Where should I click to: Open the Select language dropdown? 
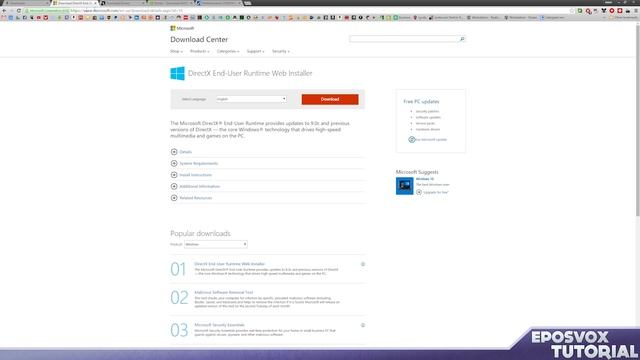tap(251, 99)
